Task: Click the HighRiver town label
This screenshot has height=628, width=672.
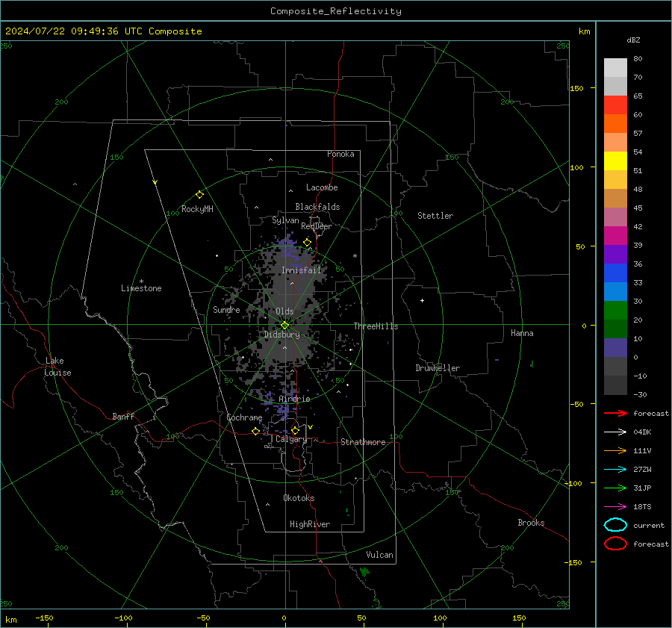Action: click(x=310, y=524)
